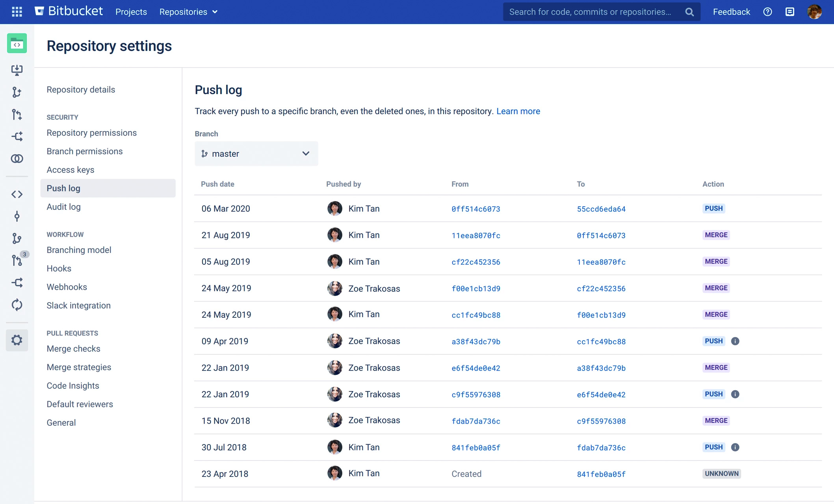Click the repository Settings gear icon
834x504 pixels.
coord(17,340)
